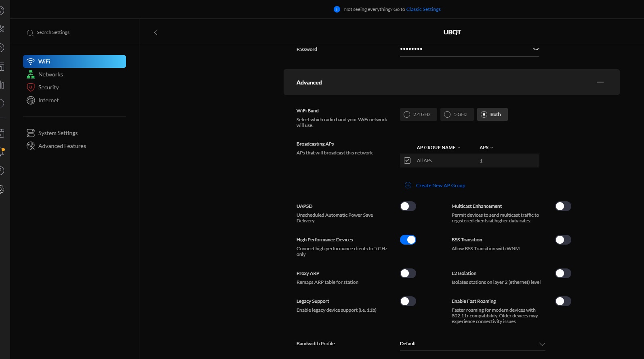The height and width of the screenshot is (359, 644).
Task: Click the Advanced Features icon
Action: pyautogui.click(x=31, y=146)
